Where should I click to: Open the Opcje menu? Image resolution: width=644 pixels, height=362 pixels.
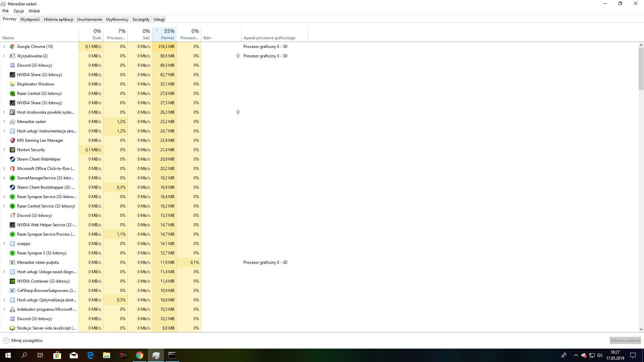pyautogui.click(x=19, y=11)
